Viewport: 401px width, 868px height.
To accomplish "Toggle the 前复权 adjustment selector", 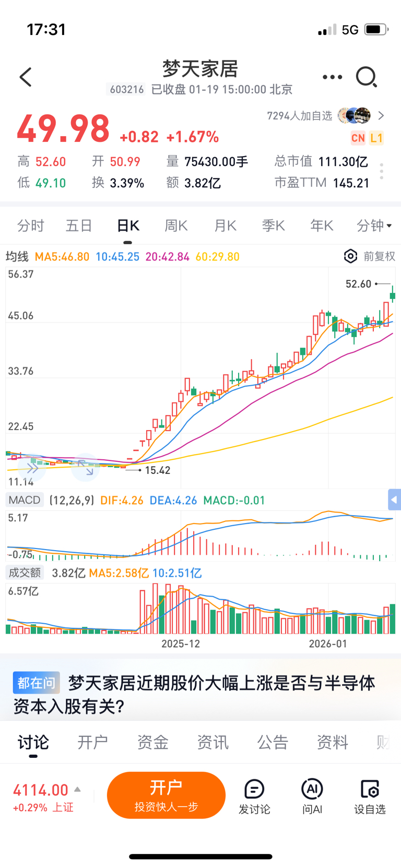I will [379, 256].
